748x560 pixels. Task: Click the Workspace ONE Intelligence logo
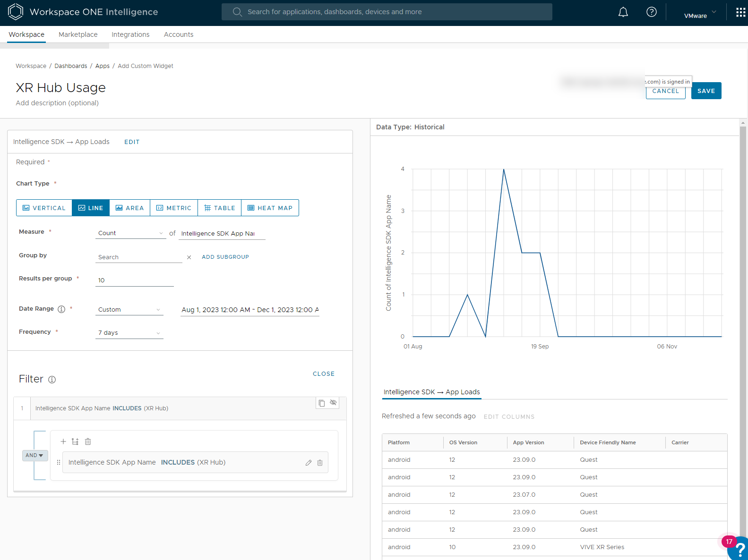click(x=16, y=12)
